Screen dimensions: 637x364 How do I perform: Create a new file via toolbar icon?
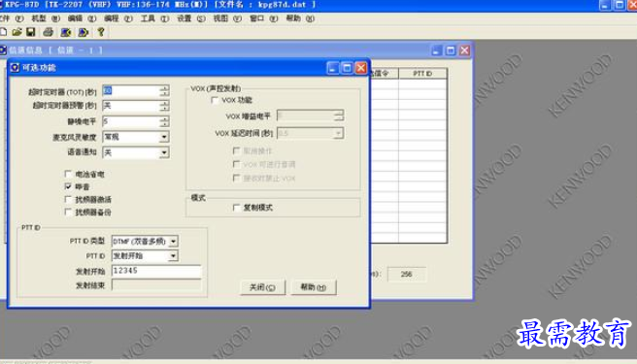tap(3, 32)
